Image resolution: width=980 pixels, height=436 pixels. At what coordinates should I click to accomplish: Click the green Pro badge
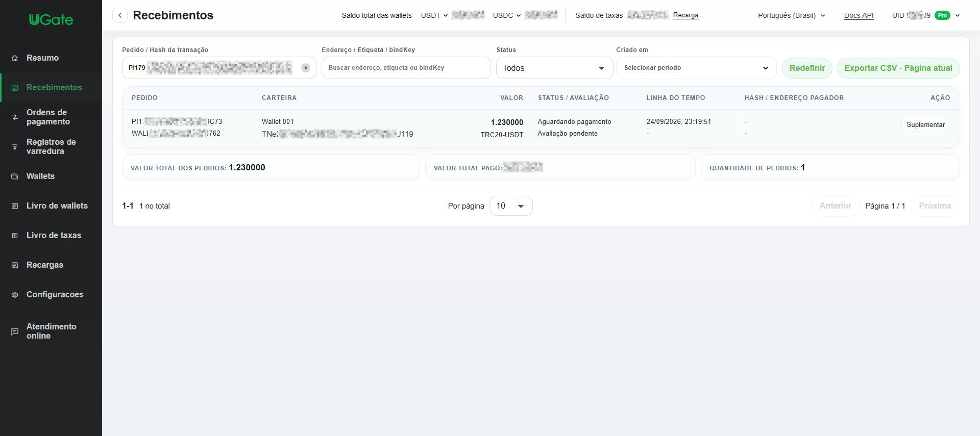[x=942, y=15]
